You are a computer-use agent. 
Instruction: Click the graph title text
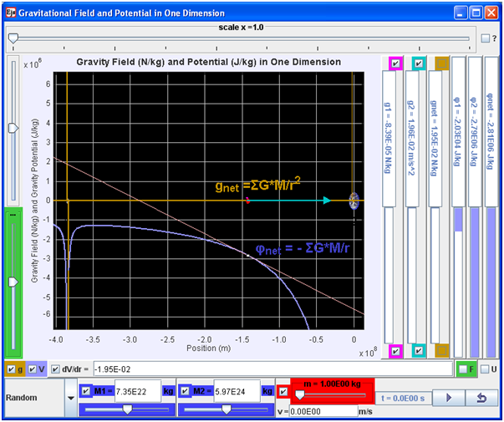[209, 62]
